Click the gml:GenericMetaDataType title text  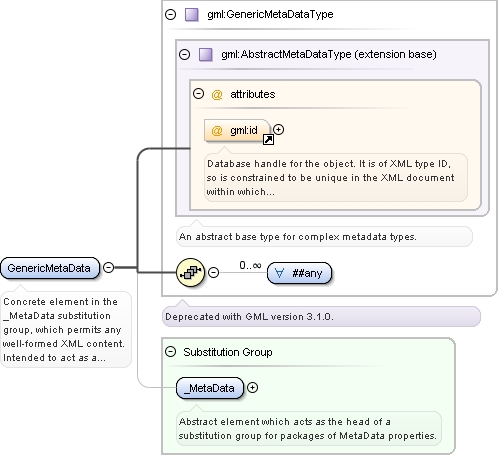(270, 14)
